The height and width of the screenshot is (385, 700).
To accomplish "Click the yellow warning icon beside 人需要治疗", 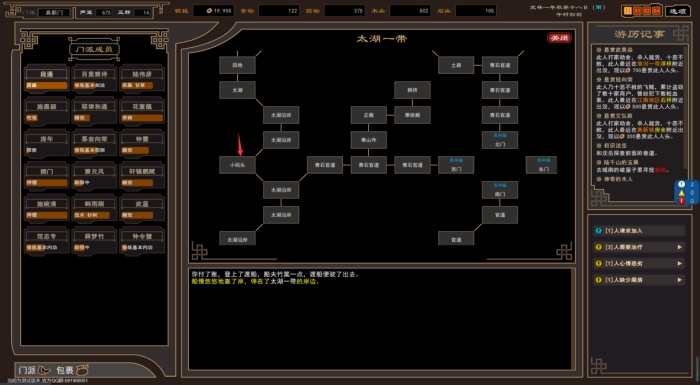I will coord(599,247).
